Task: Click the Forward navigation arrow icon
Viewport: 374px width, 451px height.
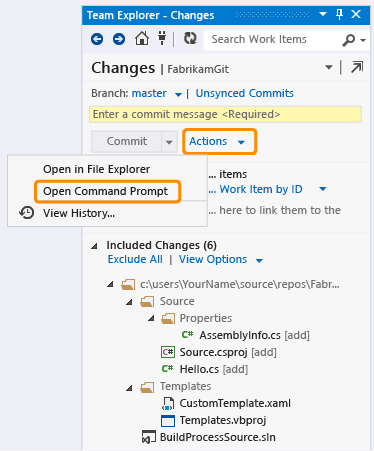Action: [x=119, y=39]
